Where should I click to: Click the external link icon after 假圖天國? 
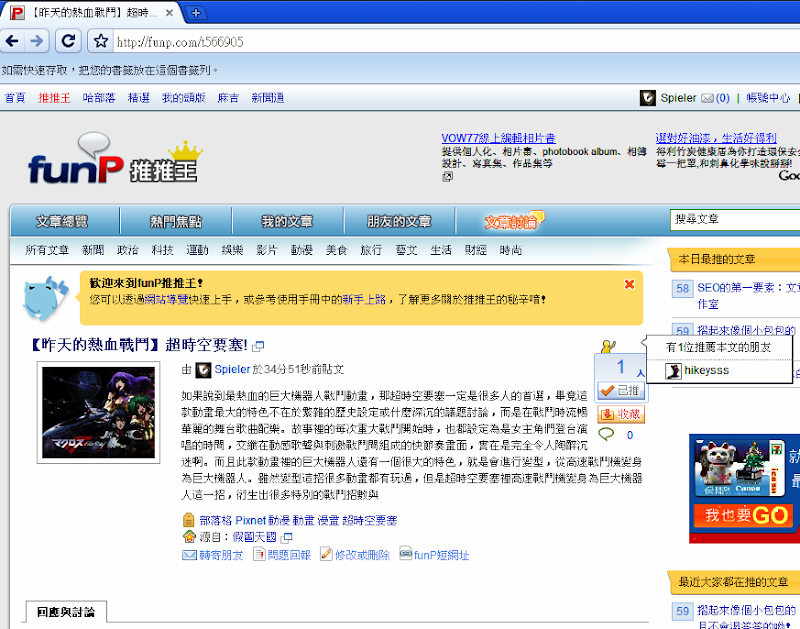287,537
